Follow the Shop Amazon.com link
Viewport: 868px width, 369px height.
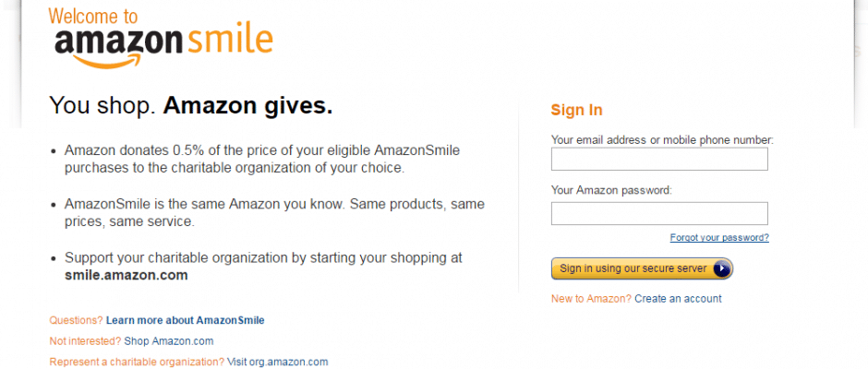(x=169, y=341)
